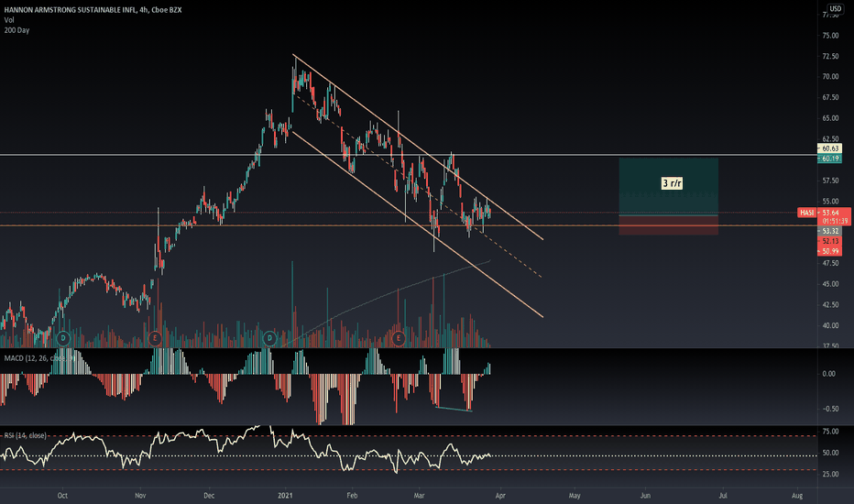Click the 200 Day indicator label
The height and width of the screenshot is (504, 854).
[x=16, y=30]
